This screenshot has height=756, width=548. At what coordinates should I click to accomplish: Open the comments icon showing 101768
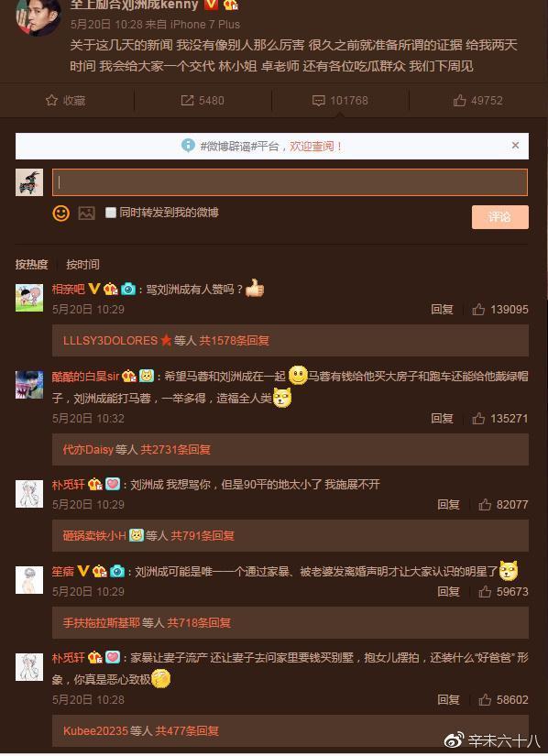tap(319, 100)
